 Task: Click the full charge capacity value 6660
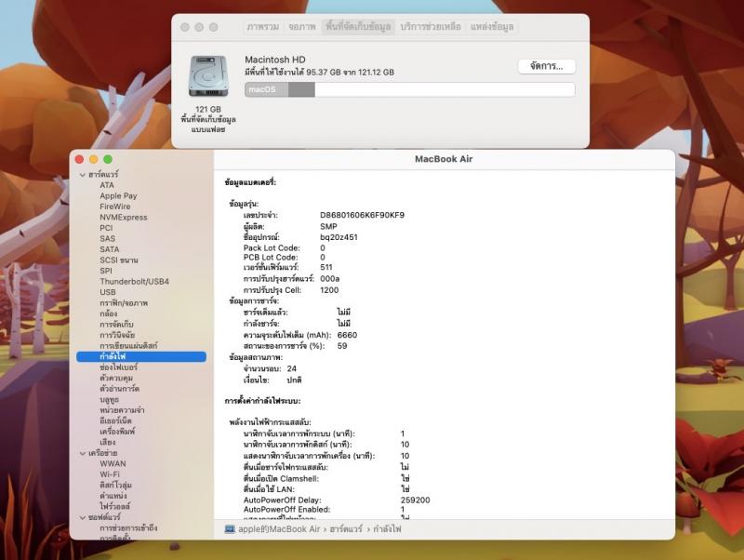pos(347,335)
